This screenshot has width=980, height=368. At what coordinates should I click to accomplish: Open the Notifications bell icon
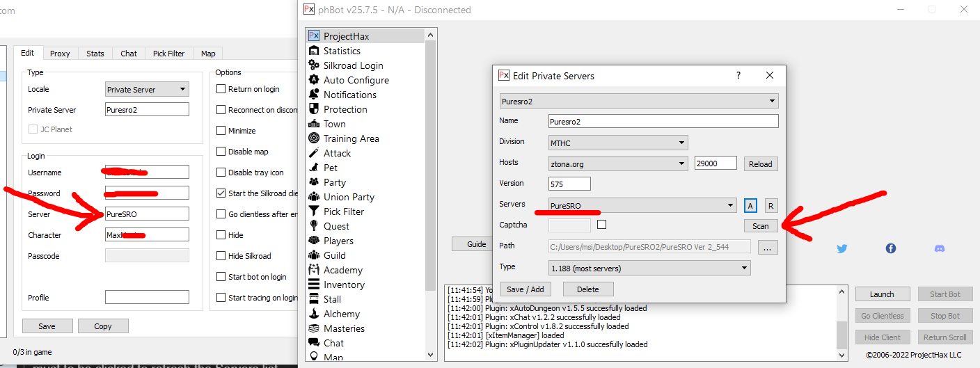click(x=314, y=95)
